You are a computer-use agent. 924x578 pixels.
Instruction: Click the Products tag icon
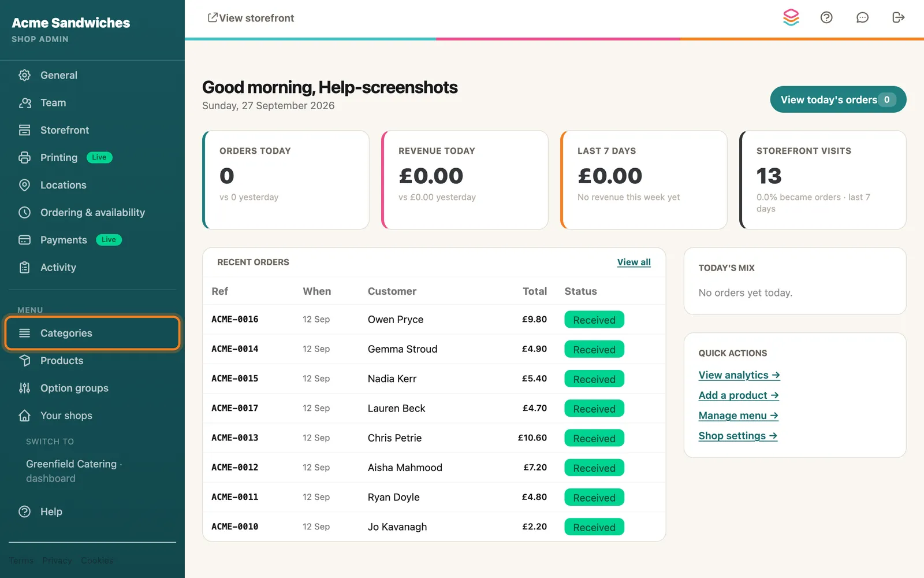pos(24,361)
